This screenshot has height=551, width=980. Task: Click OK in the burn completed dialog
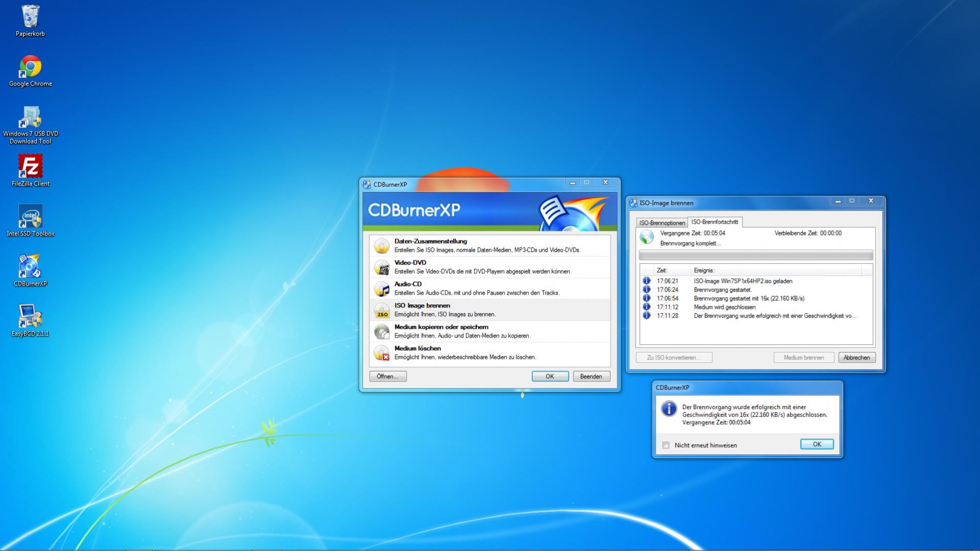point(816,444)
